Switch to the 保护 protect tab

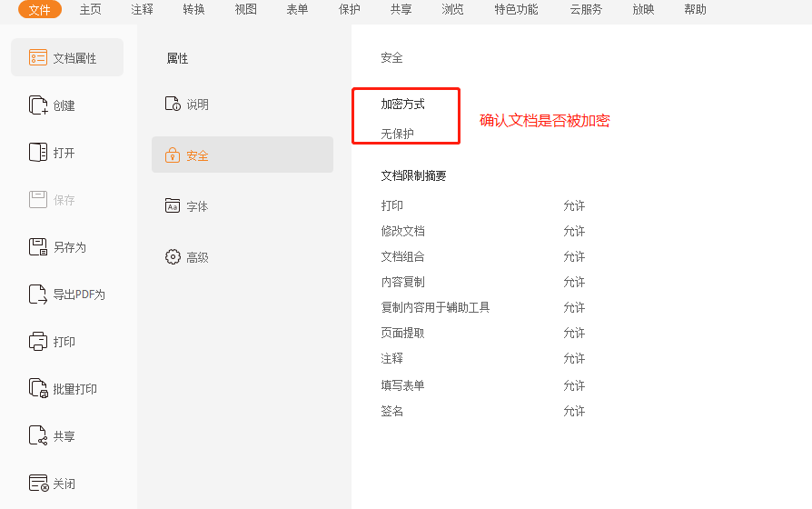coord(349,9)
